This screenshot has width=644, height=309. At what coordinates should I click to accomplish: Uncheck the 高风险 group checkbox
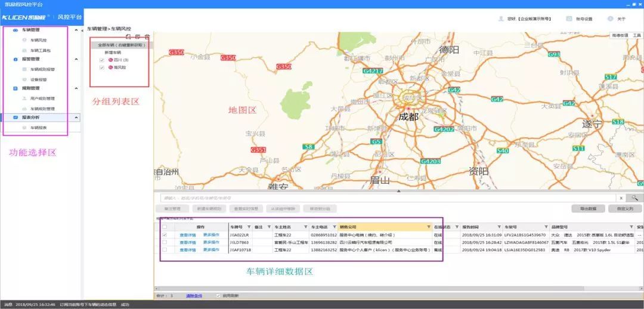(102, 68)
